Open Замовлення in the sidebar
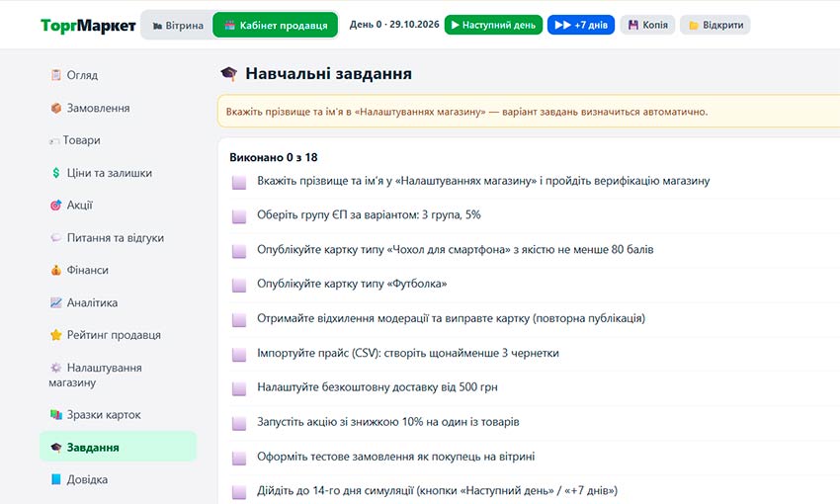The width and height of the screenshot is (840, 504). coord(118,108)
